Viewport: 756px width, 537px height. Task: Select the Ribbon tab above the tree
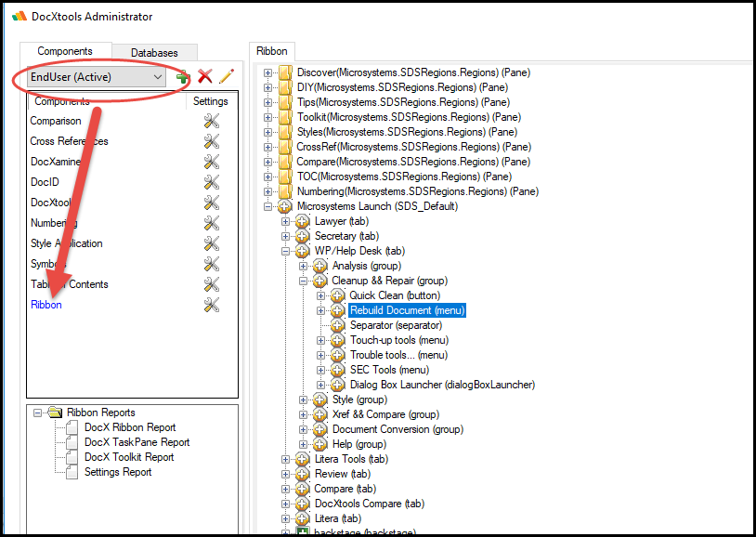coord(271,52)
